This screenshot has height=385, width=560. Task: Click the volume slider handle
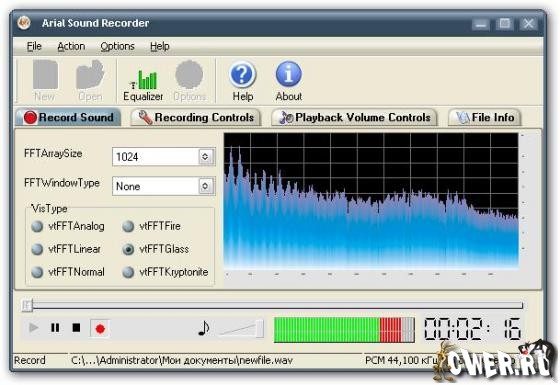coord(260,328)
